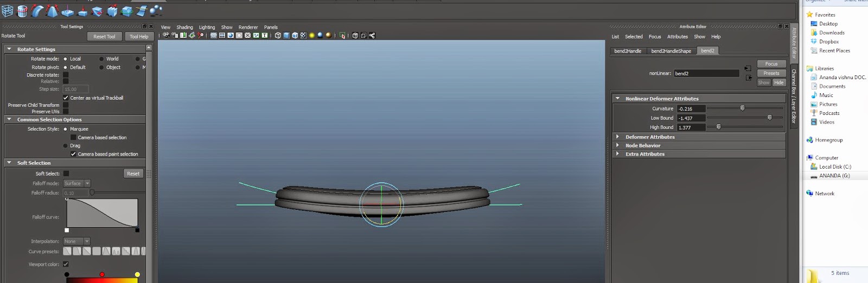Image resolution: width=868 pixels, height=283 pixels.
Task: Float the Attribute Editor panel
Action: [780, 27]
